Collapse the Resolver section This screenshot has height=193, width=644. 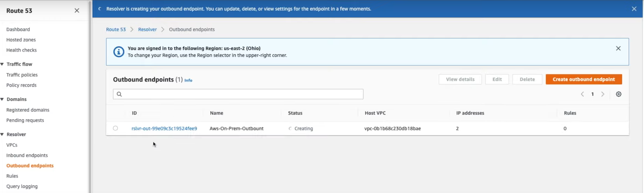coord(2,135)
